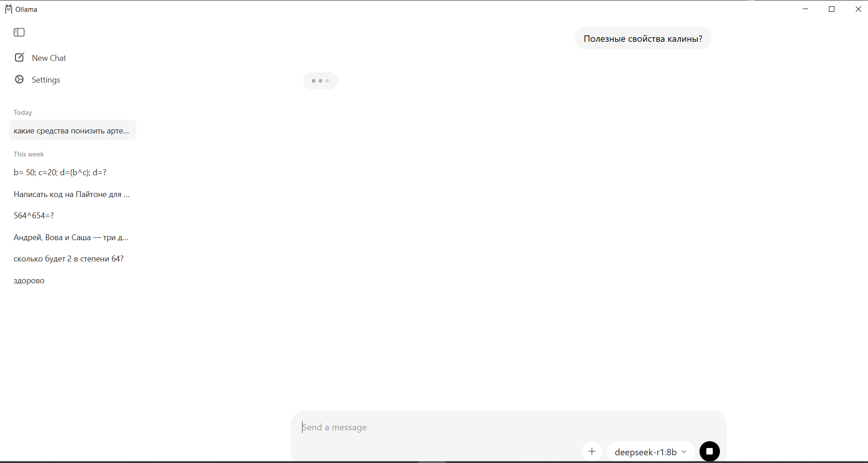Viewport: 868px width, 463px height.
Task: Click the New Chat compose icon
Action: pyautogui.click(x=20, y=58)
